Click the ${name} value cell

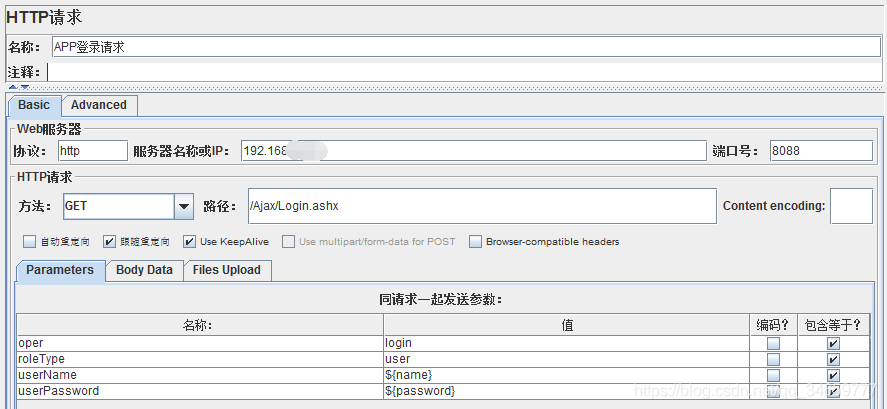click(x=567, y=375)
